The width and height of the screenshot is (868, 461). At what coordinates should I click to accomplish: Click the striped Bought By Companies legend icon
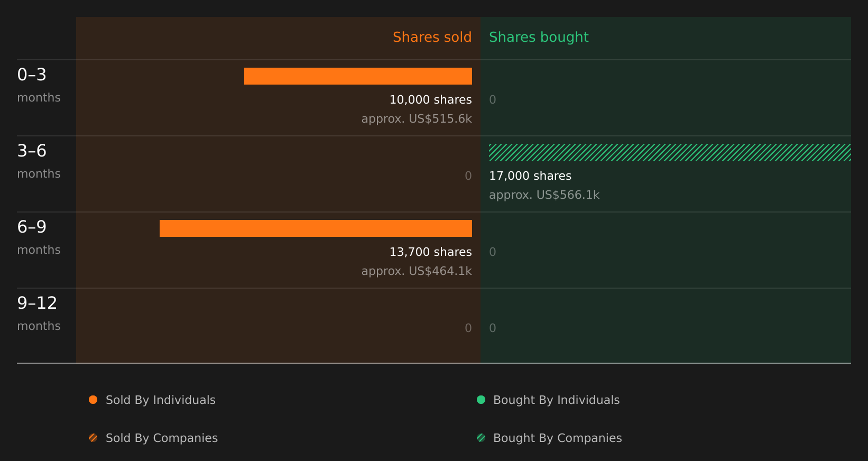[x=481, y=438]
